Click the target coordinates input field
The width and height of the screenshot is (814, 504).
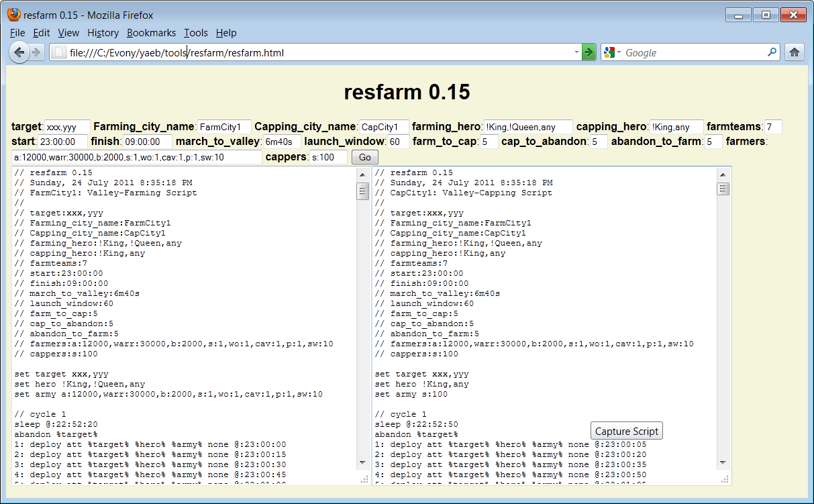tap(67, 127)
